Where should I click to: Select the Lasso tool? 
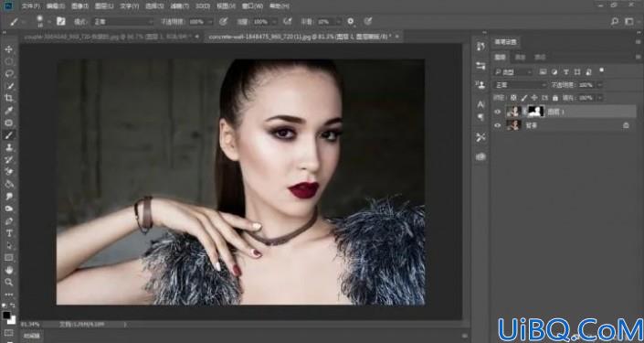[8, 73]
